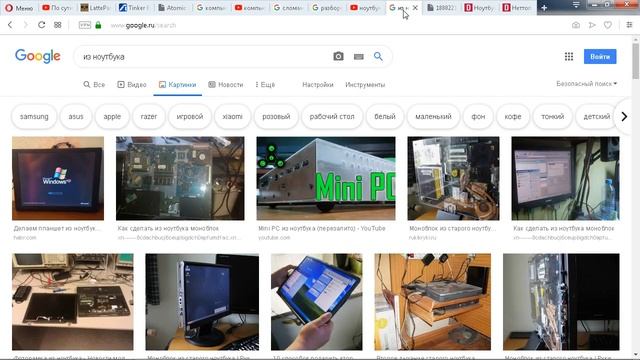The image size is (640, 360).
Task: Open the laptop motherboard thumbnail
Action: (180, 178)
